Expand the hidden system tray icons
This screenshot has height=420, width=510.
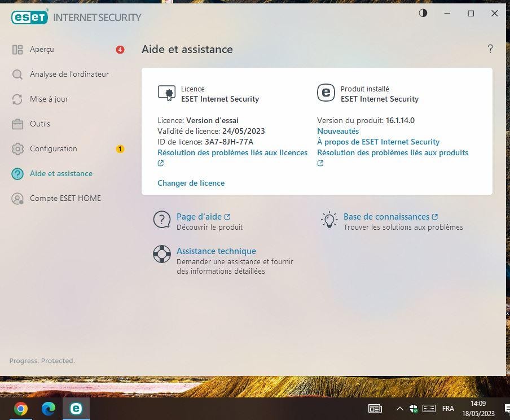point(400,409)
